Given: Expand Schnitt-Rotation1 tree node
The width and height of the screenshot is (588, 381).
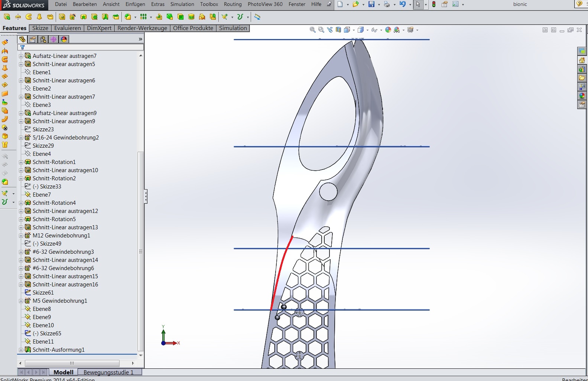Looking at the screenshot, I should (x=21, y=162).
